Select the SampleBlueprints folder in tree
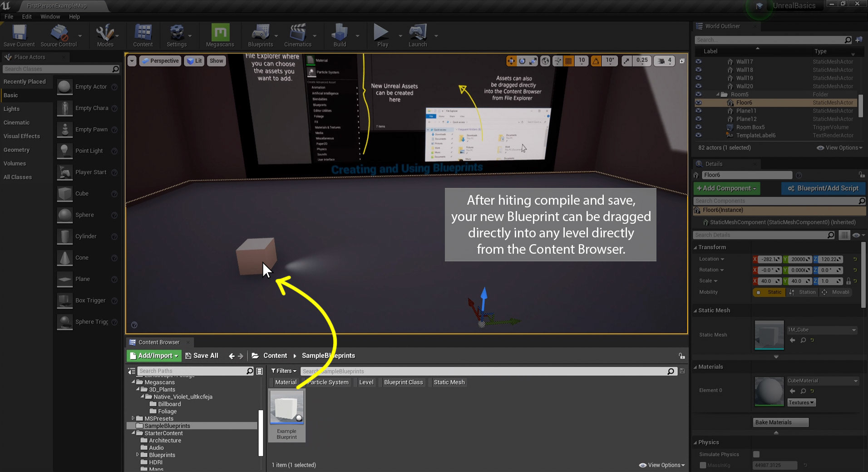This screenshot has width=868, height=472. point(192,426)
